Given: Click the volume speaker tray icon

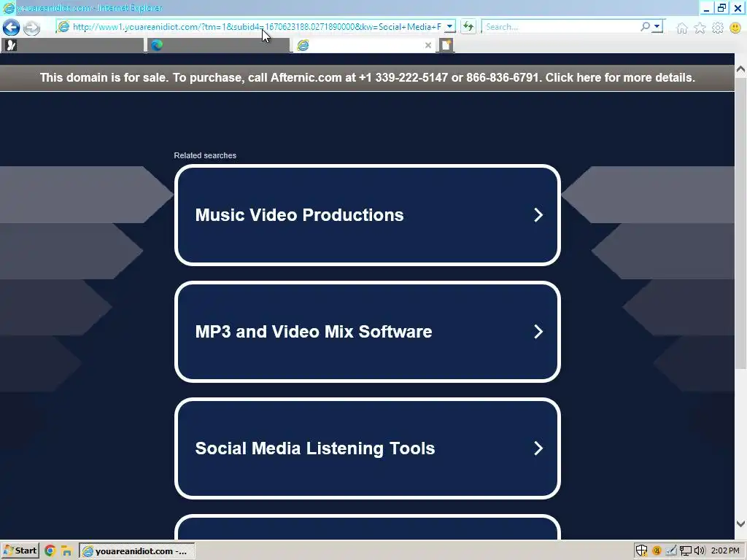Looking at the screenshot, I should [700, 551].
